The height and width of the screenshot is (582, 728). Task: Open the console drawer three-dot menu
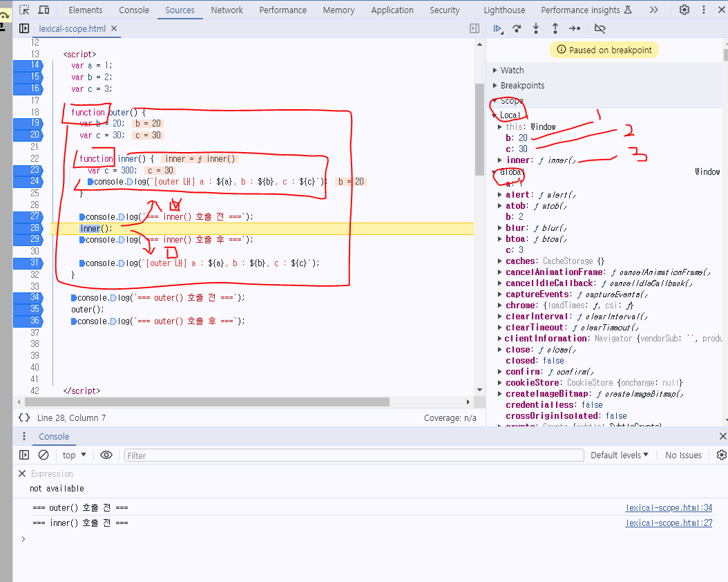tap(24, 436)
